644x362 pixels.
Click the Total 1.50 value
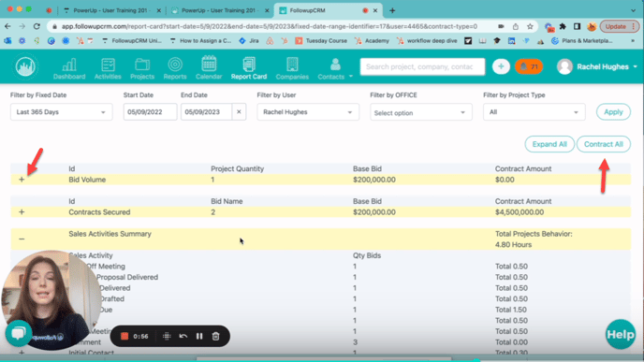click(x=511, y=310)
